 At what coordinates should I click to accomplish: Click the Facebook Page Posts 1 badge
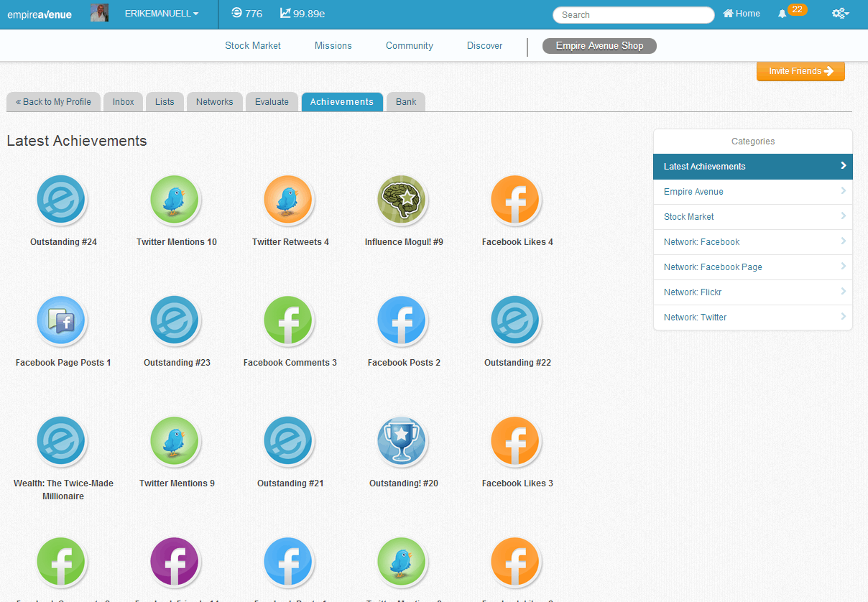point(62,320)
